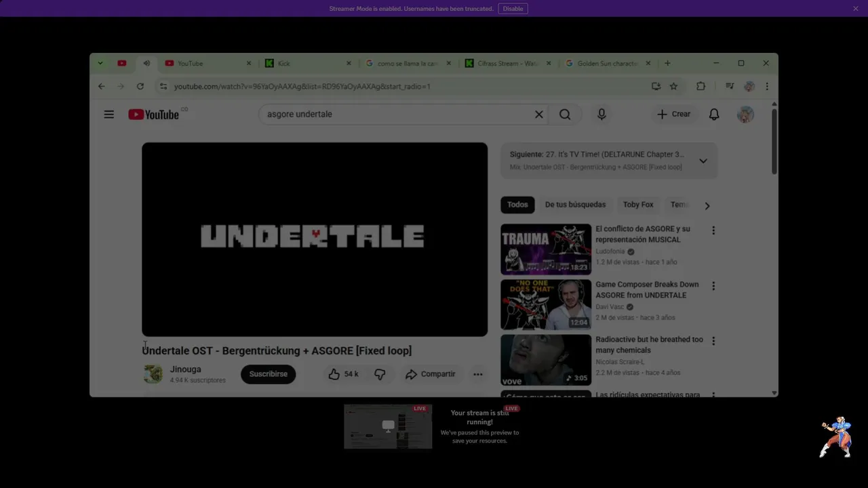
Task: Click the Undertale video player
Action: click(315, 239)
